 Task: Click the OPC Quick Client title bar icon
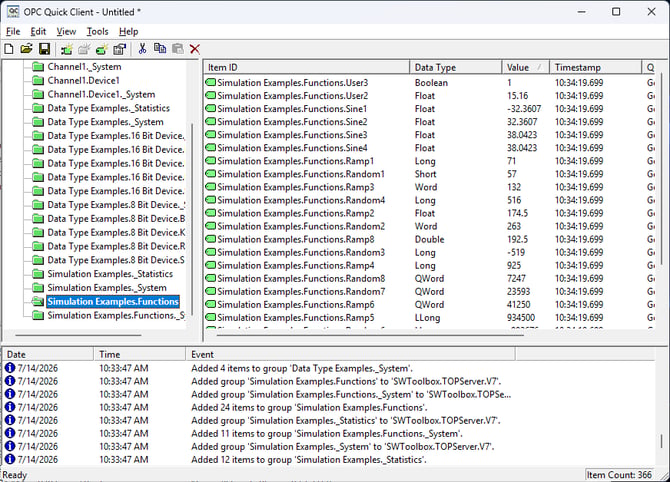[x=13, y=12]
